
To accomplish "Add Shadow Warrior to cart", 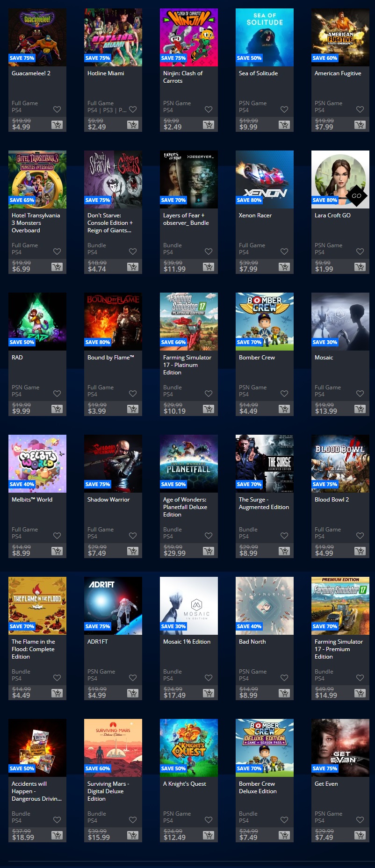I will click(x=132, y=551).
